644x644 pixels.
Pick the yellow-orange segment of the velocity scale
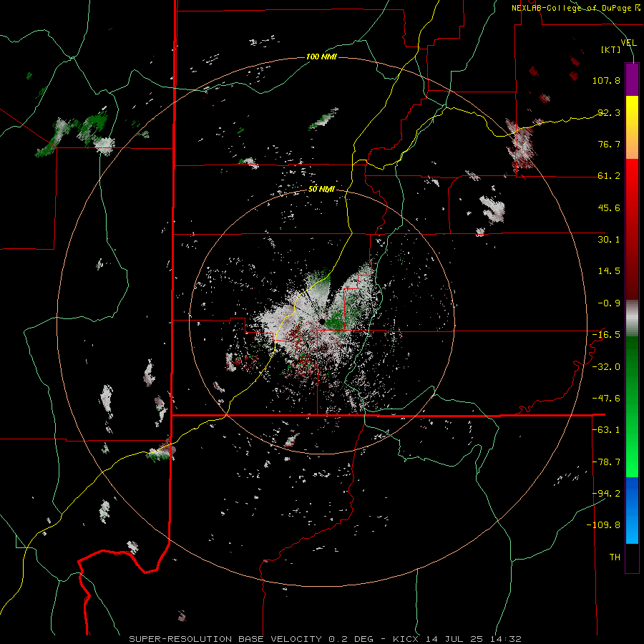point(632,127)
